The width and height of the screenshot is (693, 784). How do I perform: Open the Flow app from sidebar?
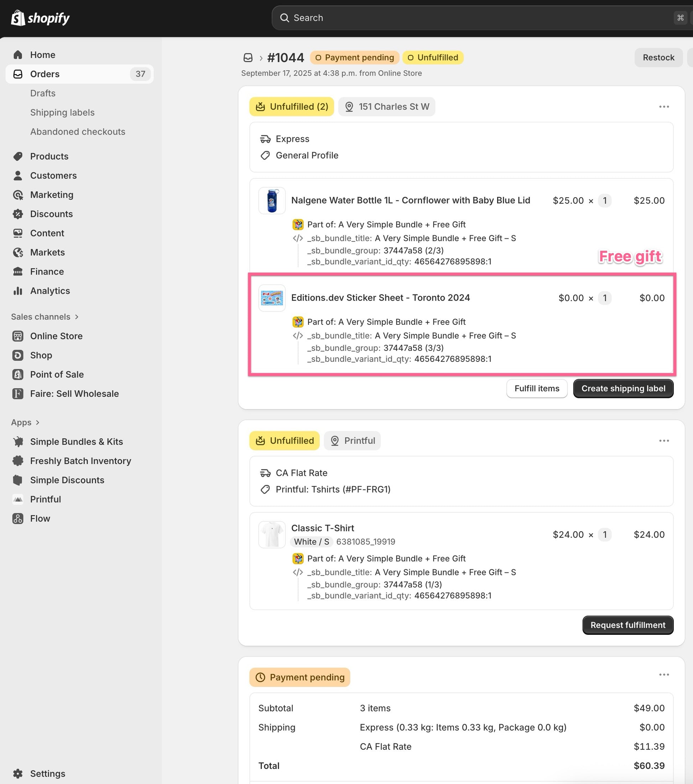point(40,518)
